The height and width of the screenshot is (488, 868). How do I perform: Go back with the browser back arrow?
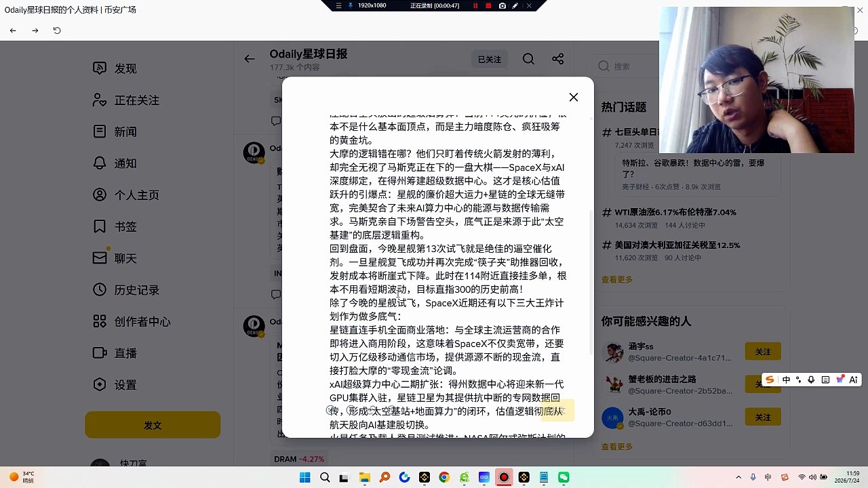coord(13,30)
